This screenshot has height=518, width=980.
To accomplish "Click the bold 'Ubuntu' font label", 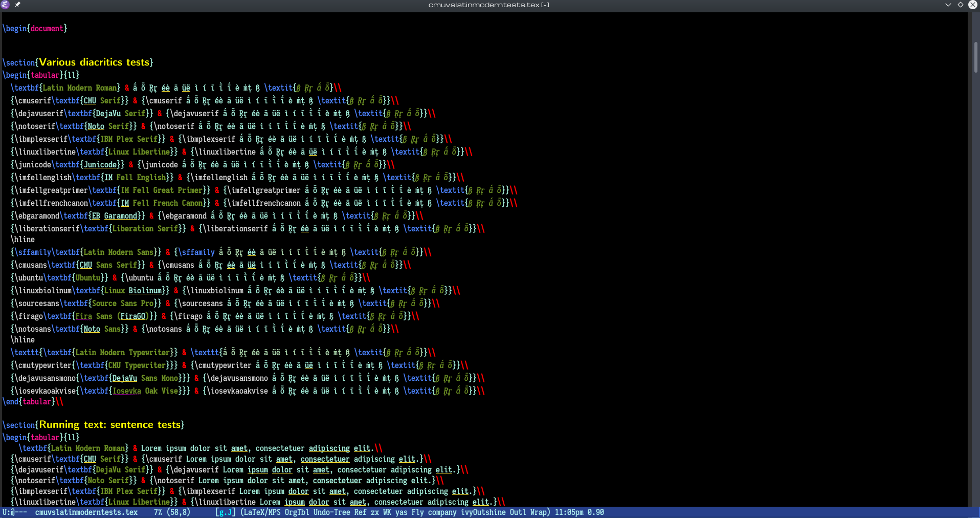I will pyautogui.click(x=88, y=278).
